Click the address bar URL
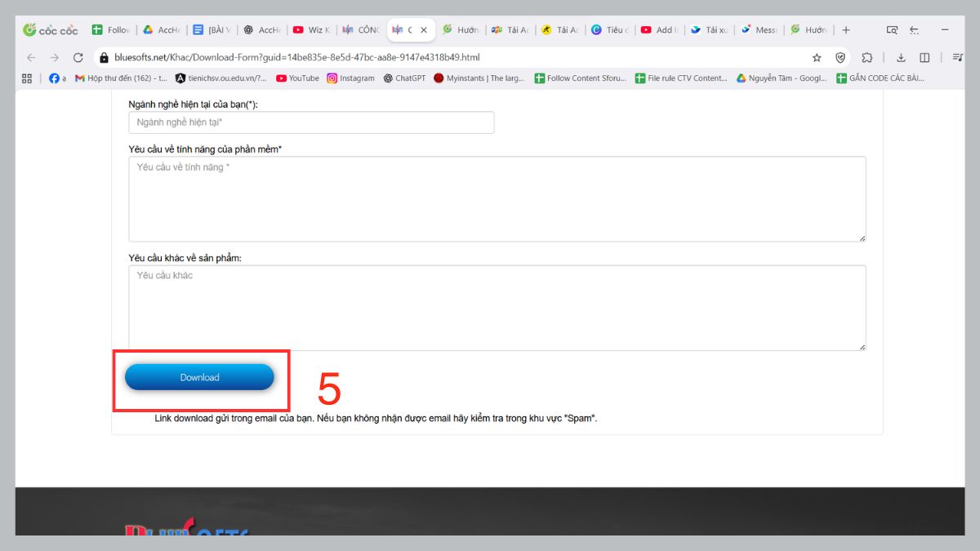980x551 pixels. tap(297, 58)
